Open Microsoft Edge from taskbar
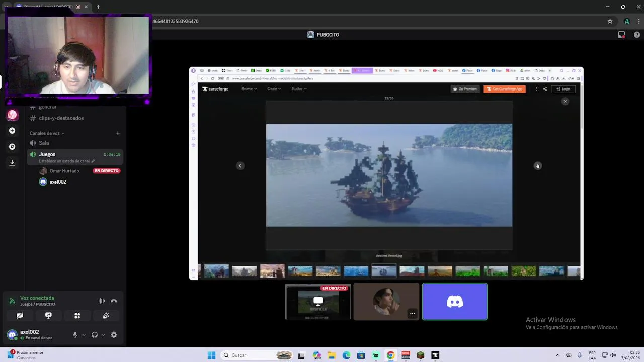The height and width of the screenshot is (362, 644). 347,355
